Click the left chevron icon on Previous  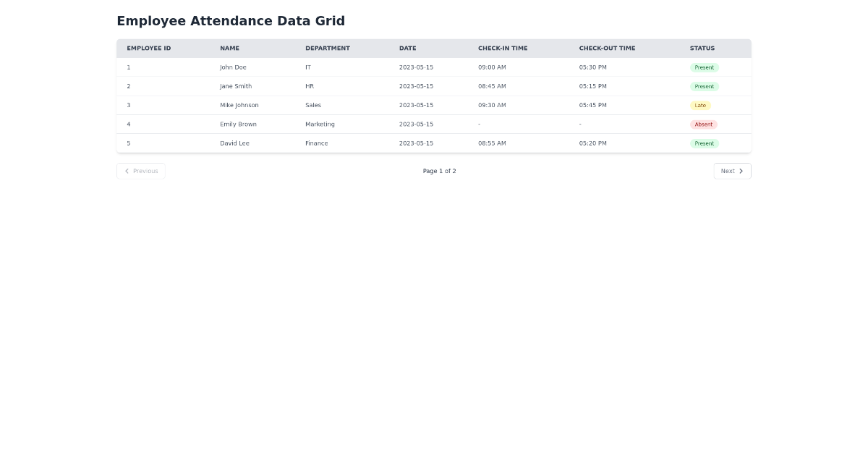tap(127, 171)
